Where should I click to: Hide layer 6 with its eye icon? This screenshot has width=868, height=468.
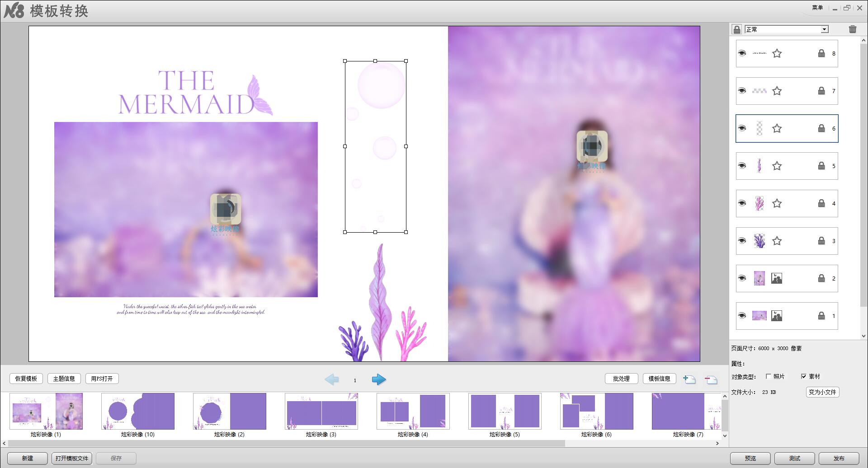tap(742, 129)
